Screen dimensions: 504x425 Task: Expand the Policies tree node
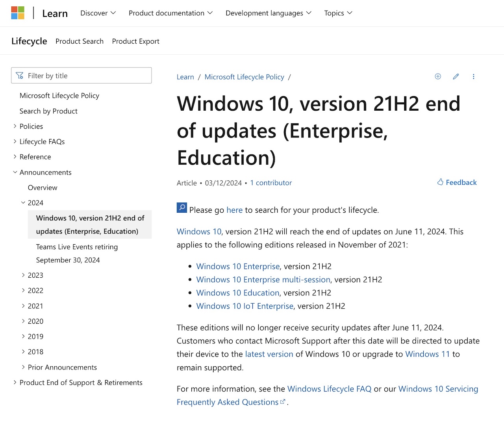[15, 126]
